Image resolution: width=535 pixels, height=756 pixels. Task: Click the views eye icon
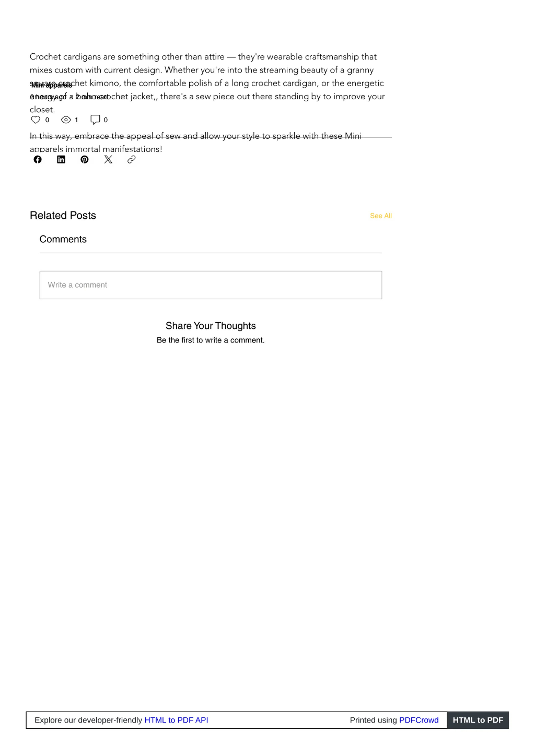coord(66,120)
